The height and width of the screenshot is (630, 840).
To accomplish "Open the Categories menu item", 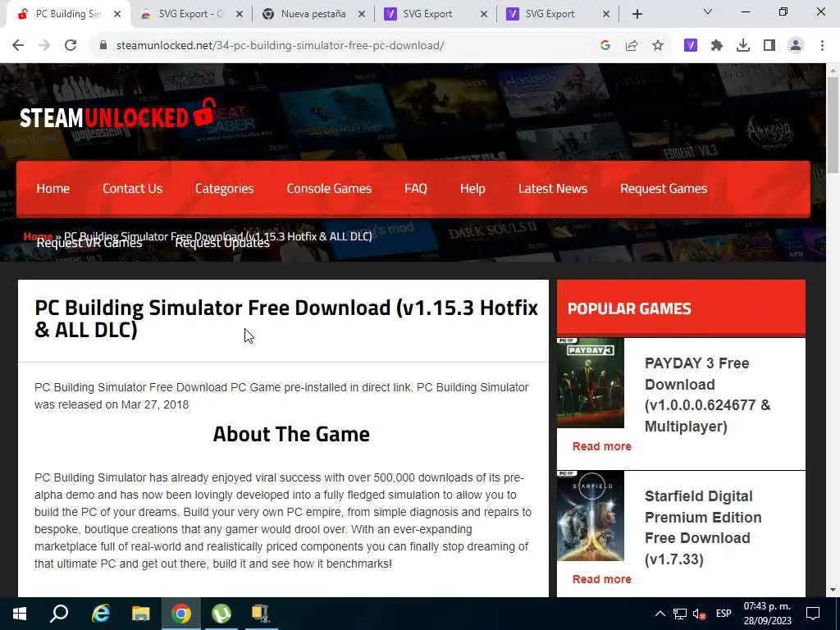I will click(225, 189).
